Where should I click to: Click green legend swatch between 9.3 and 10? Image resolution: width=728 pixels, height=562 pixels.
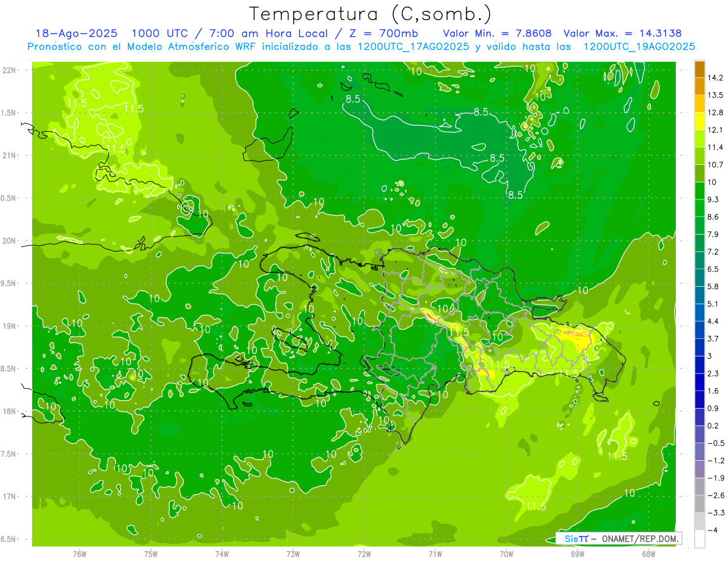699,191
